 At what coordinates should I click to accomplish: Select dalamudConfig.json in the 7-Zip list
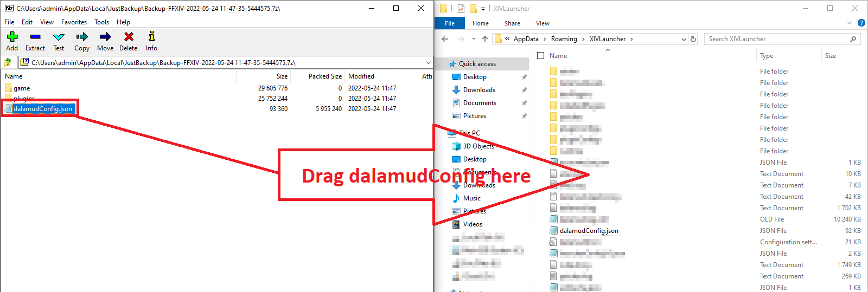tap(43, 109)
